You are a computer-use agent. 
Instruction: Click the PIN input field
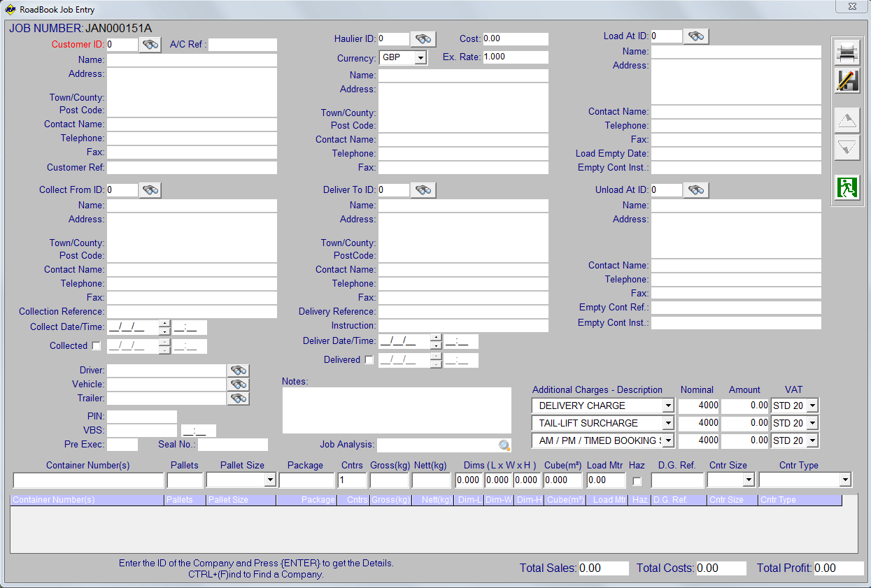(142, 417)
